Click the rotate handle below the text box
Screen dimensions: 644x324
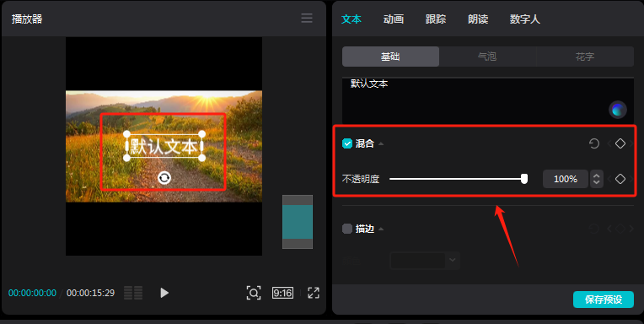click(x=164, y=178)
